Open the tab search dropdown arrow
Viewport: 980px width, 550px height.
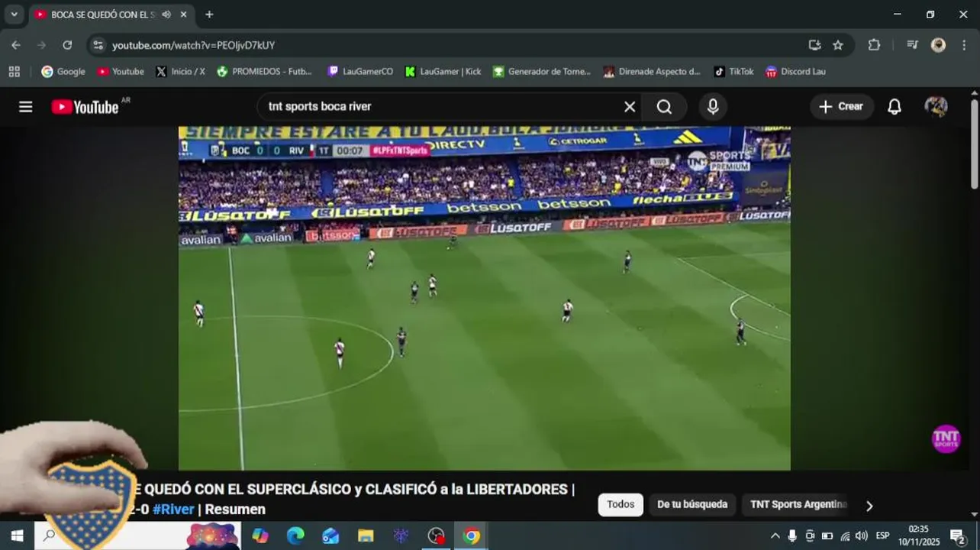14,15
